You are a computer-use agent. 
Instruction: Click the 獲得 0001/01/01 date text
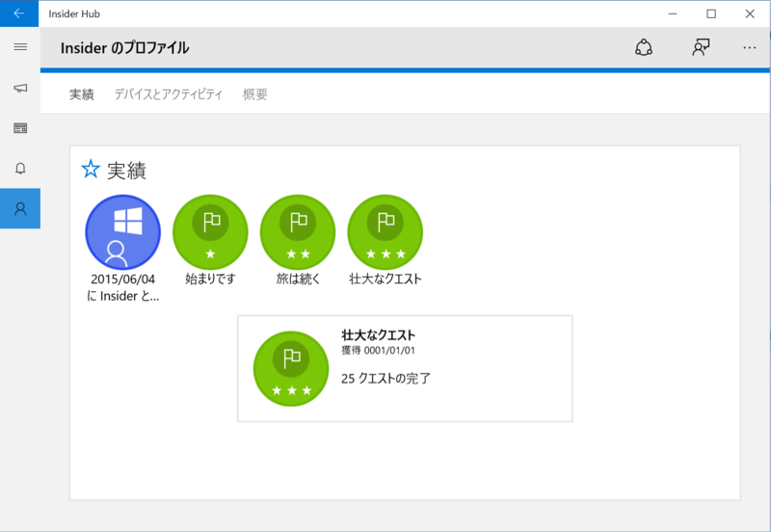(x=378, y=351)
